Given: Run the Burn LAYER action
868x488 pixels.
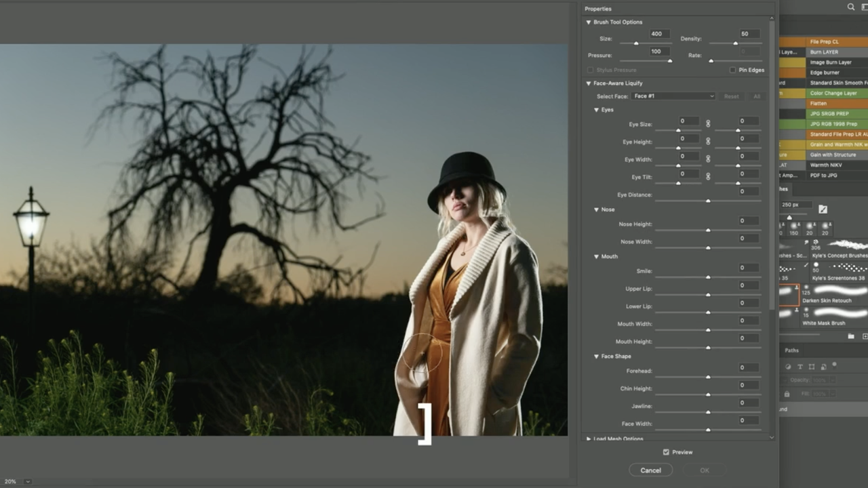Looking at the screenshot, I should click(837, 52).
